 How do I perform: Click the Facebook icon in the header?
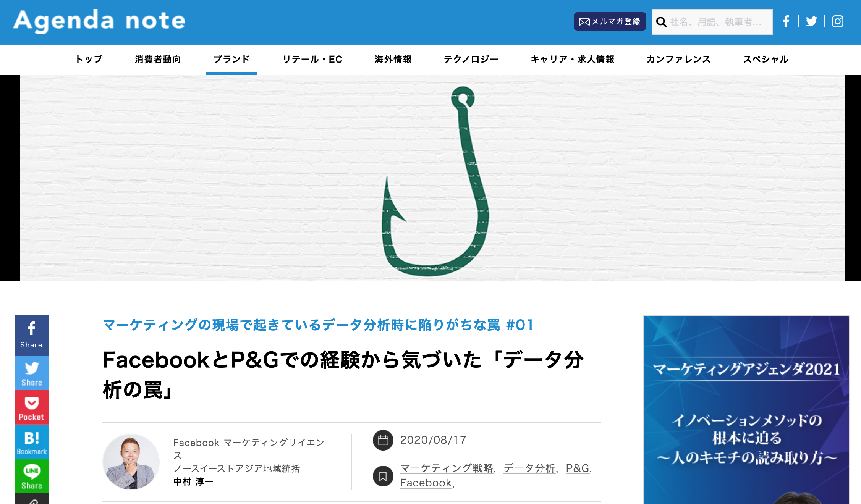786,22
